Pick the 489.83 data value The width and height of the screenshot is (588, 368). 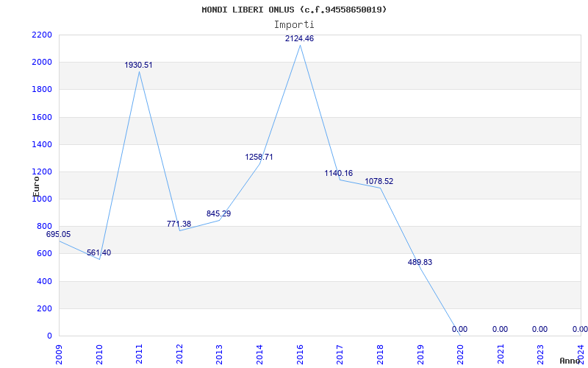[420, 263]
